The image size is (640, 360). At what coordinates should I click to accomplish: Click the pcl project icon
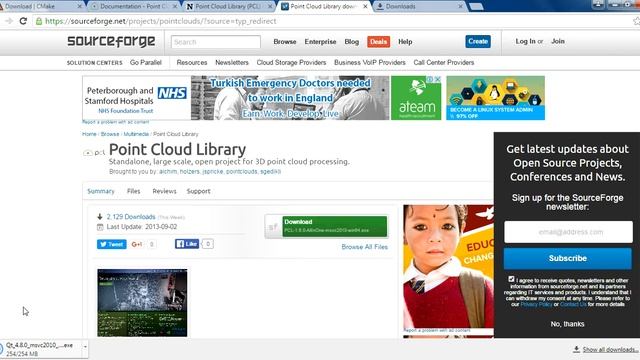click(x=94, y=153)
